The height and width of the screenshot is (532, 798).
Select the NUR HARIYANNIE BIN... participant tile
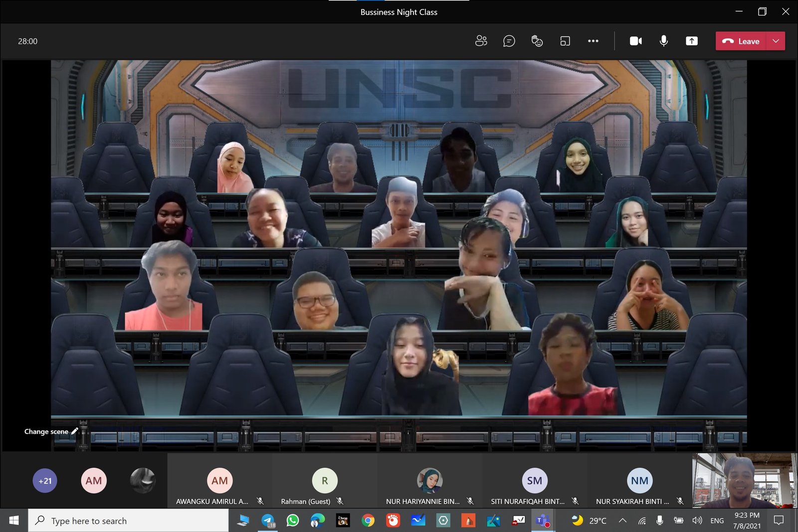tap(430, 481)
